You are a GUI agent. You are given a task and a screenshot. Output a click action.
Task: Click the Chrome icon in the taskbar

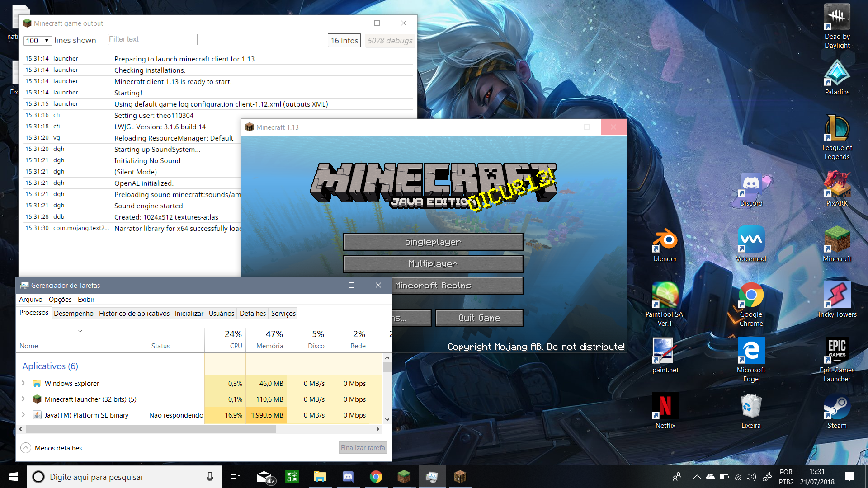coord(376,477)
